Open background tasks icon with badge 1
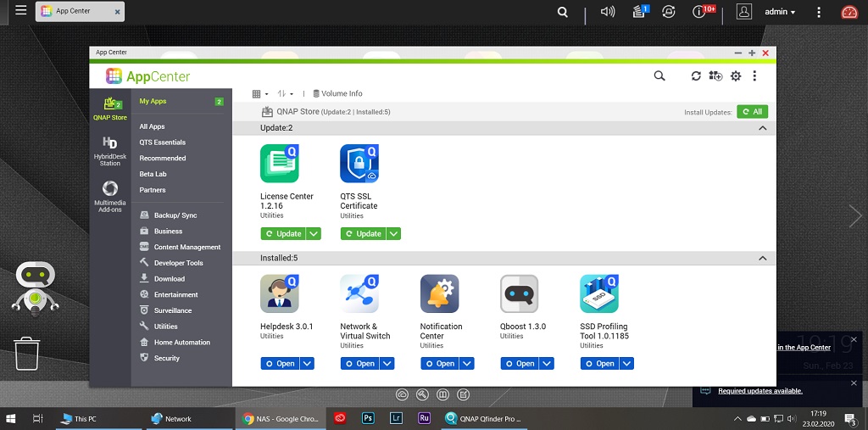The width and height of the screenshot is (868, 430). (x=640, y=12)
